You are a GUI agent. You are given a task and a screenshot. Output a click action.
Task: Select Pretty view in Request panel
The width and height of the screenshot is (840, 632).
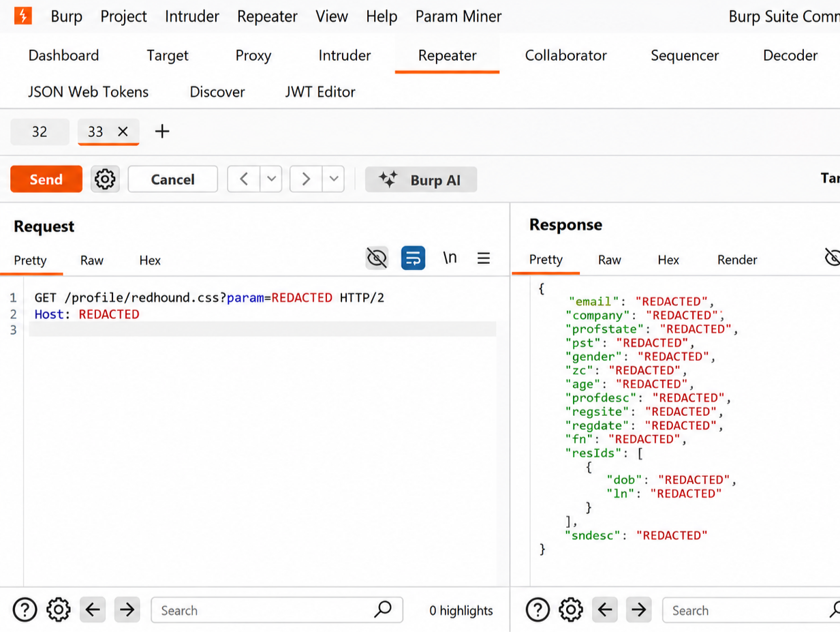pyautogui.click(x=31, y=260)
